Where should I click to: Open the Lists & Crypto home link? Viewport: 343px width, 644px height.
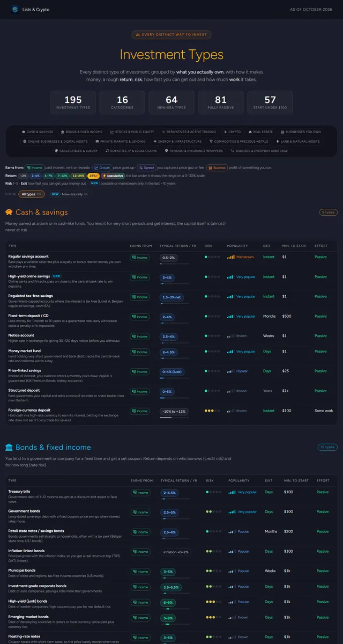pyautogui.click(x=29, y=9)
